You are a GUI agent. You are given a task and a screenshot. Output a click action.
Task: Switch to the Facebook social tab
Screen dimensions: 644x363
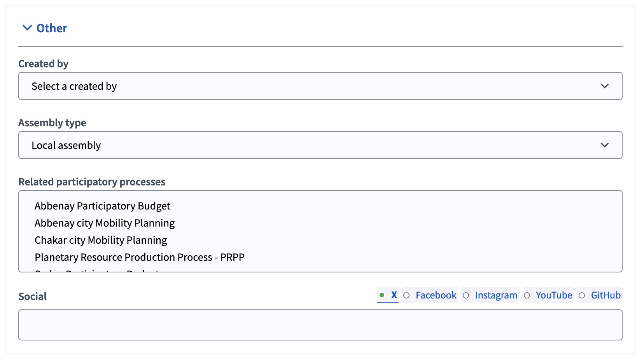coord(436,295)
